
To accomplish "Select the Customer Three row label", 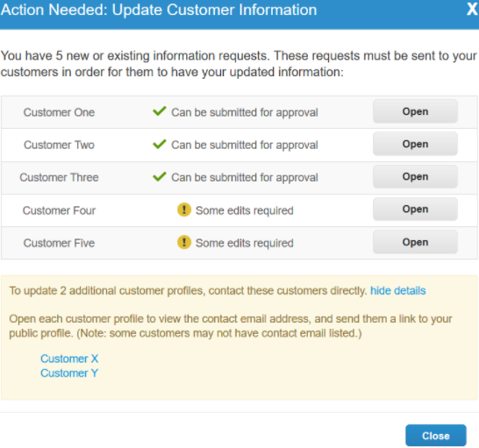I will click(59, 177).
